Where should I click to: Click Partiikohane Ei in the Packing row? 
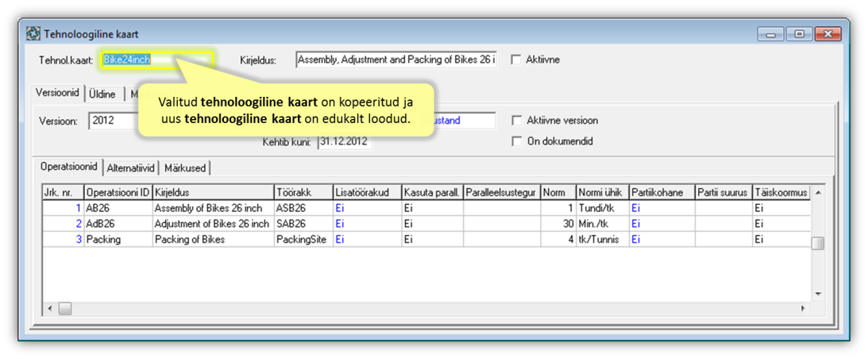pyautogui.click(x=662, y=239)
